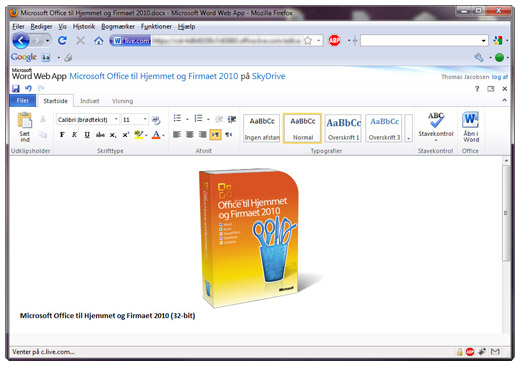
Task: Open the Historik menu
Action: click(84, 26)
